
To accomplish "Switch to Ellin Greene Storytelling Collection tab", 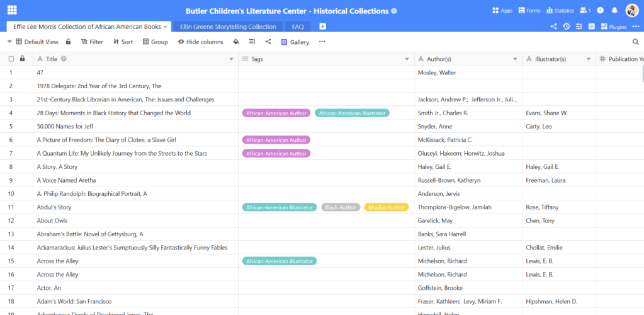I will tap(228, 26).
